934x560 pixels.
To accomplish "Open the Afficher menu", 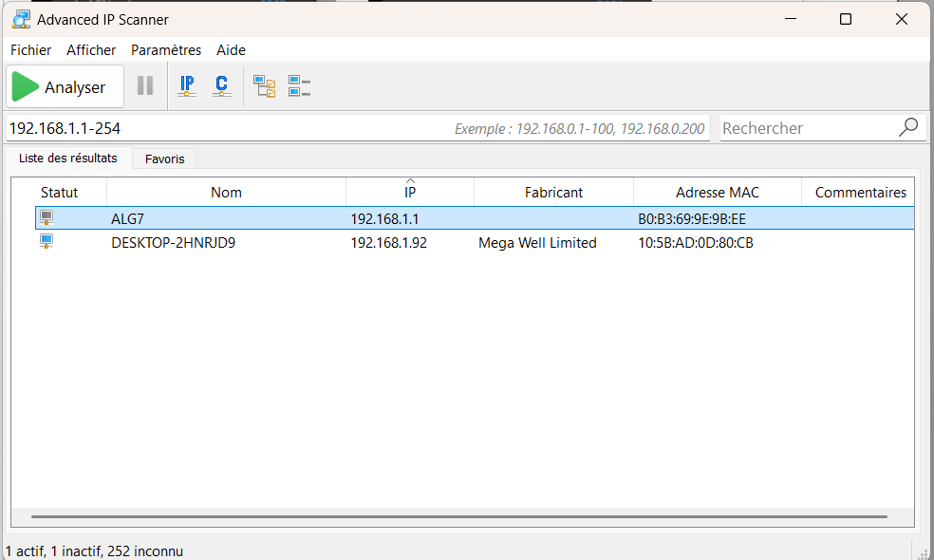I will pos(91,50).
